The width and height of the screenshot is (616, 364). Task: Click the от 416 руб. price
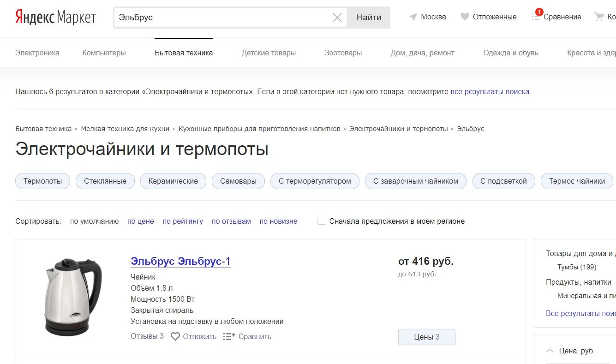tap(426, 261)
